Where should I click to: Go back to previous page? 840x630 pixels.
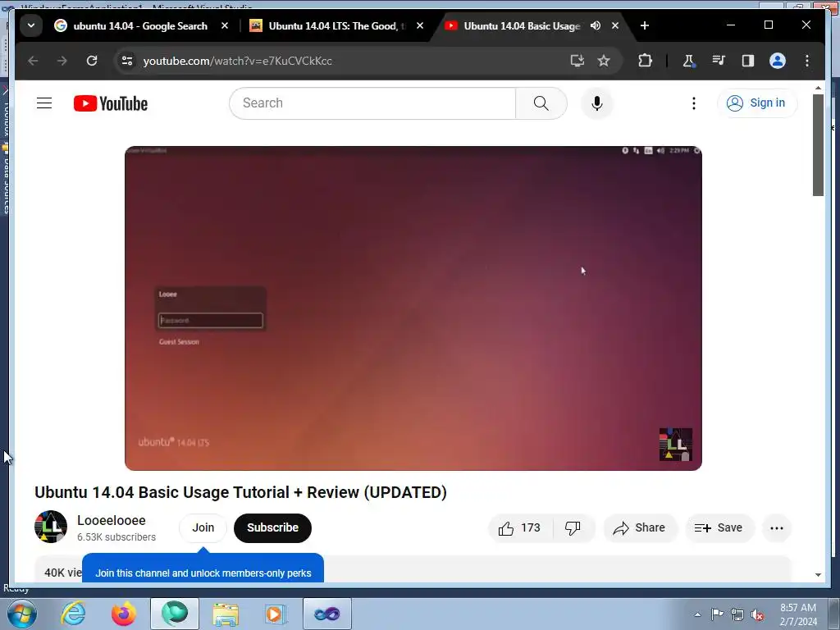[x=33, y=61]
